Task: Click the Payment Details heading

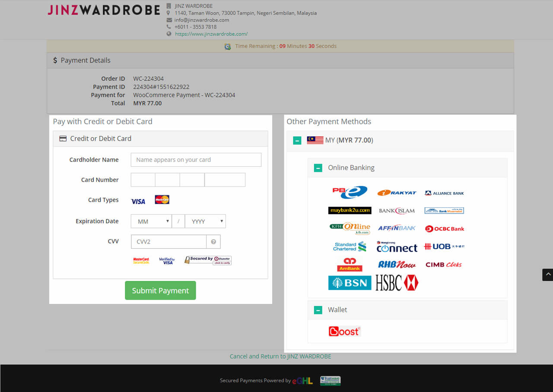Action: point(86,60)
